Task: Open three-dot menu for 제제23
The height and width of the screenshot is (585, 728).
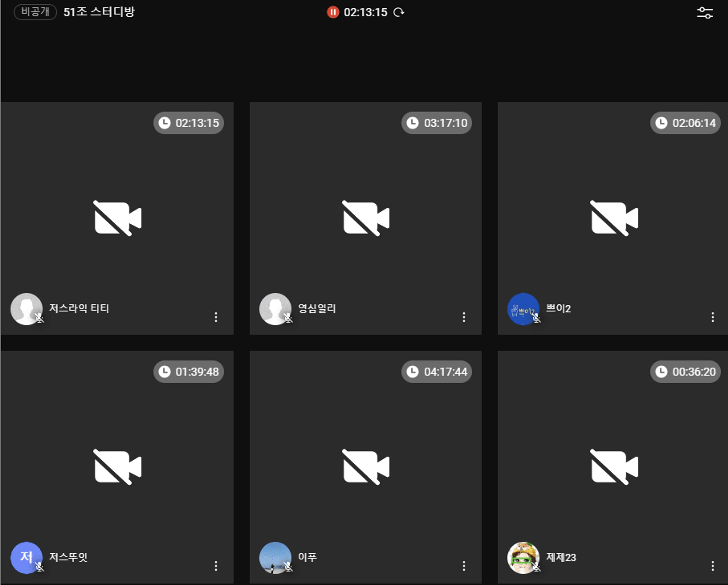Action: 712,566
